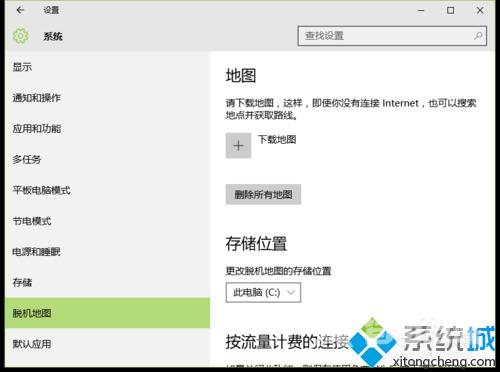Click the green settings gear icon

click(21, 36)
